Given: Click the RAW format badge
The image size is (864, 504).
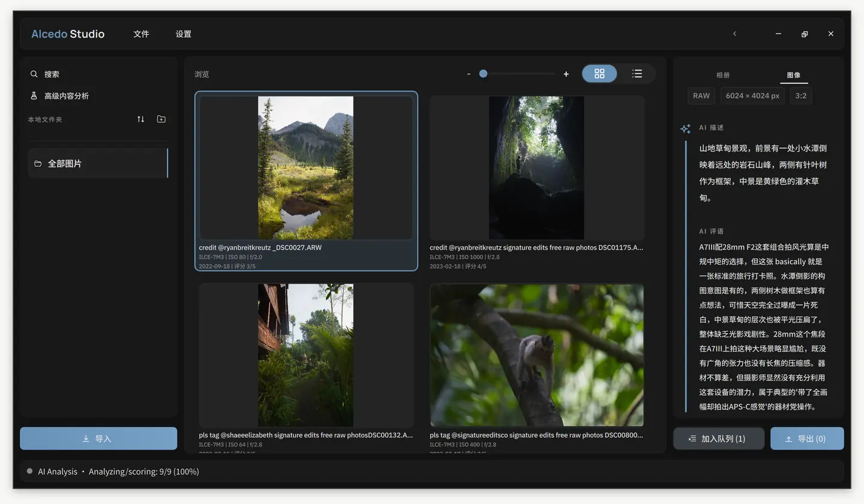Looking at the screenshot, I should point(701,96).
